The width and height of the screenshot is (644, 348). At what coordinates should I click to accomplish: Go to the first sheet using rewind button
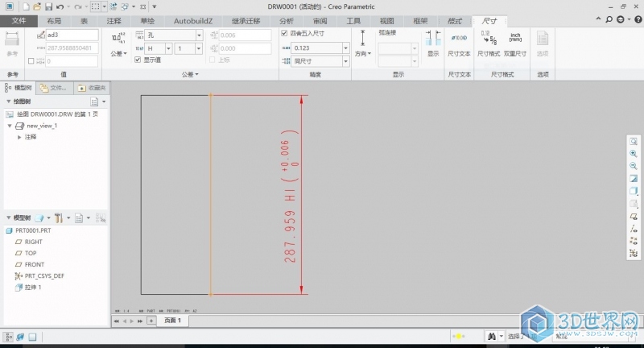(x=116, y=321)
